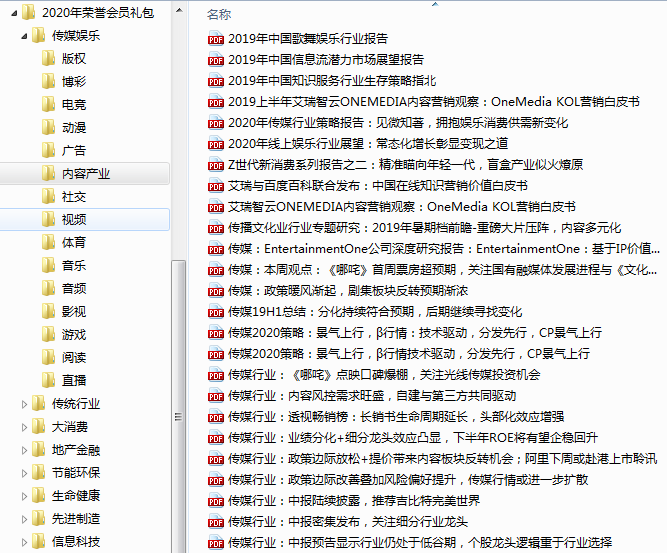
Task: Click the 音乐 folder icon
Action: click(x=48, y=265)
